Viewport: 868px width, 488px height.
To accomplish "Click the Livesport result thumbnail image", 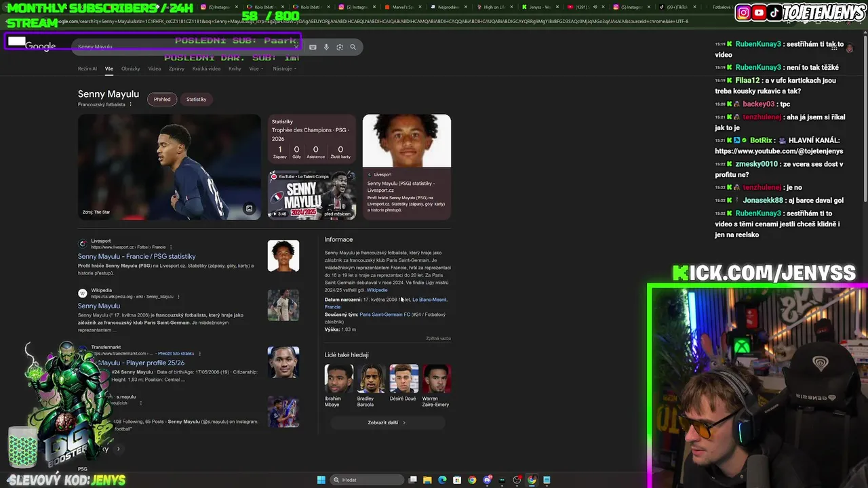I will click(283, 256).
